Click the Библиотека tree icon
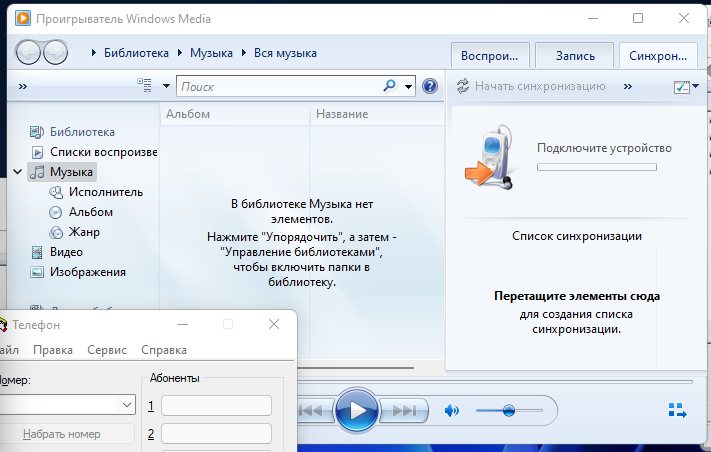 [x=37, y=132]
